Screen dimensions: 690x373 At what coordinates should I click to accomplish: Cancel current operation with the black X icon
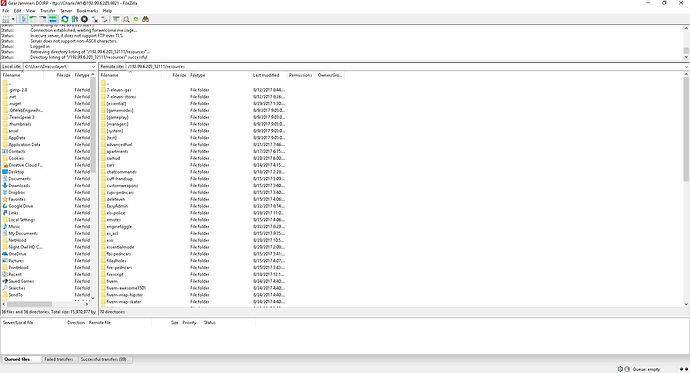coord(84,19)
